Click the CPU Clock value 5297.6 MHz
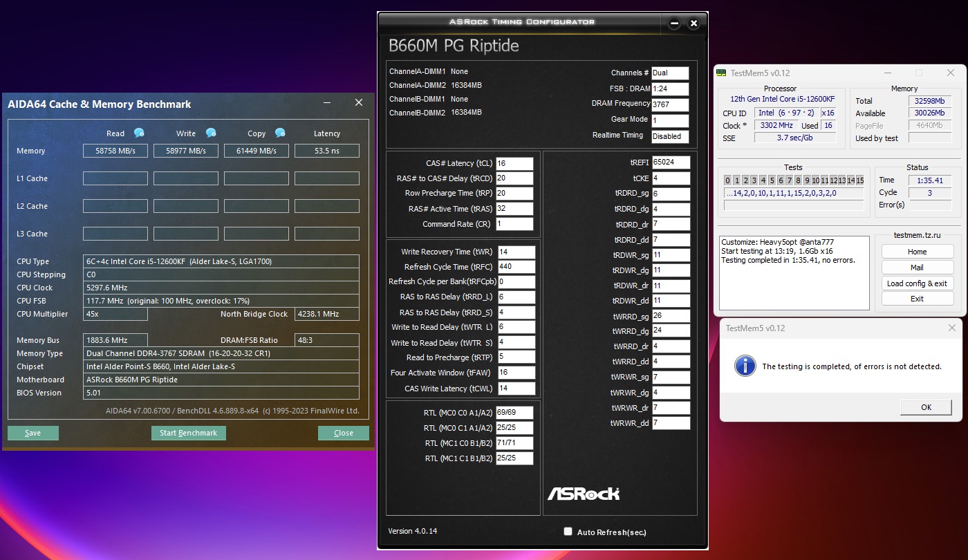The height and width of the screenshot is (560, 968). tap(221, 288)
